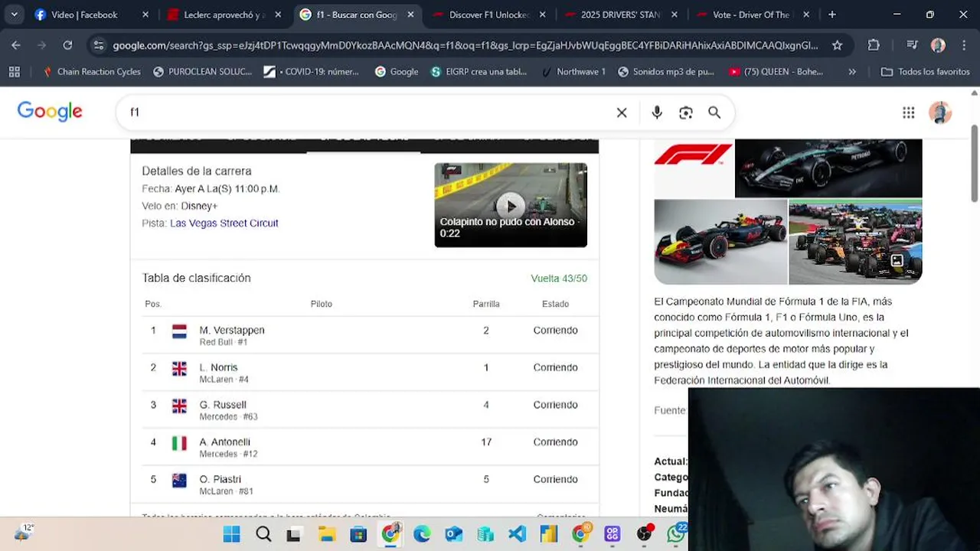This screenshot has width=980, height=551.
Task: Open Outlook from the taskbar
Action: 454,534
